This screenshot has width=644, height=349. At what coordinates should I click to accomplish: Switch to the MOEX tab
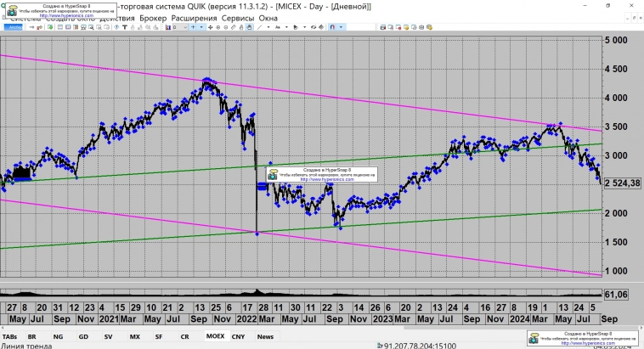pyautogui.click(x=215, y=336)
